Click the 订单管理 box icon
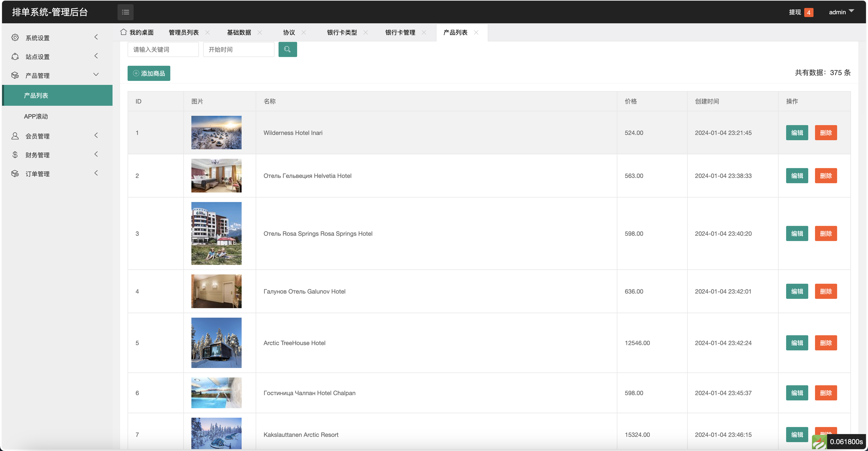 (x=15, y=174)
